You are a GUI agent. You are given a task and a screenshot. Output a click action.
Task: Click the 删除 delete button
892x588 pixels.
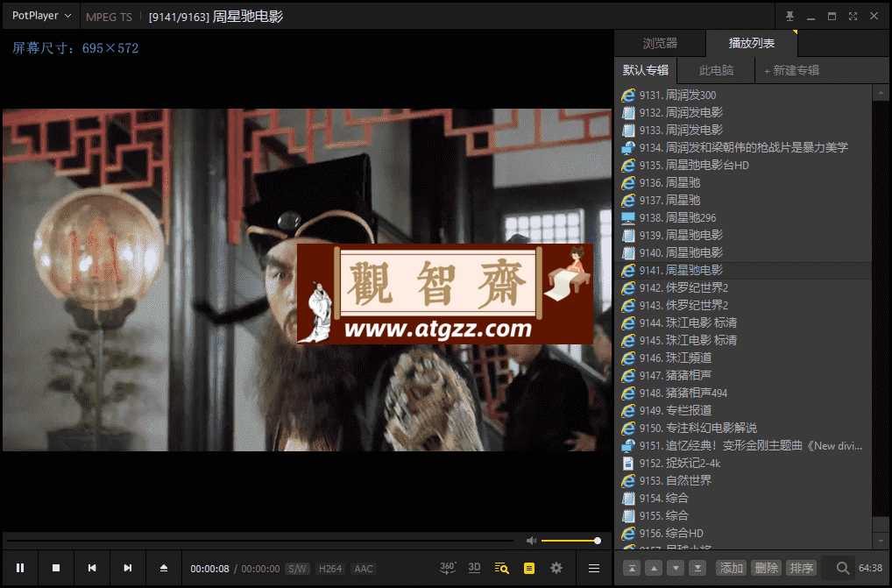click(767, 568)
